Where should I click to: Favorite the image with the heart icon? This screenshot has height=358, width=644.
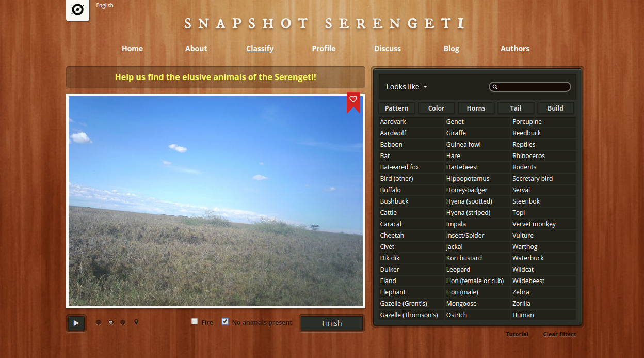coord(353,99)
